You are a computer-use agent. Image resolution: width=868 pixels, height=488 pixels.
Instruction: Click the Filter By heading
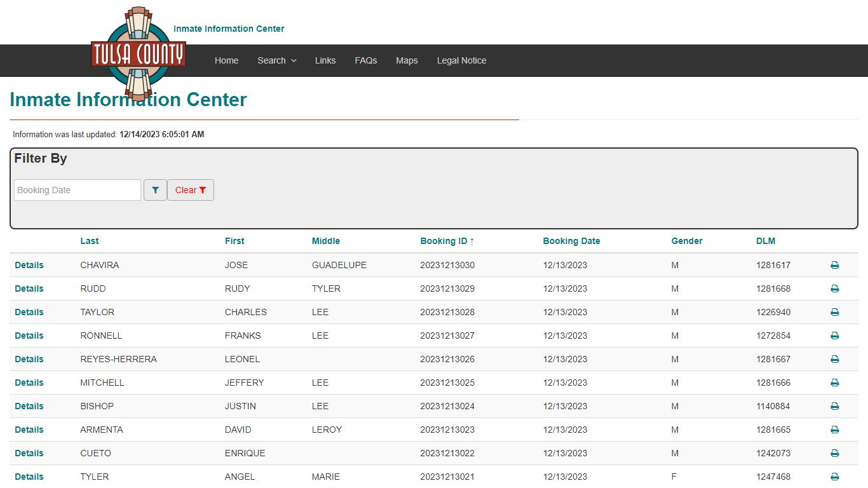click(41, 158)
